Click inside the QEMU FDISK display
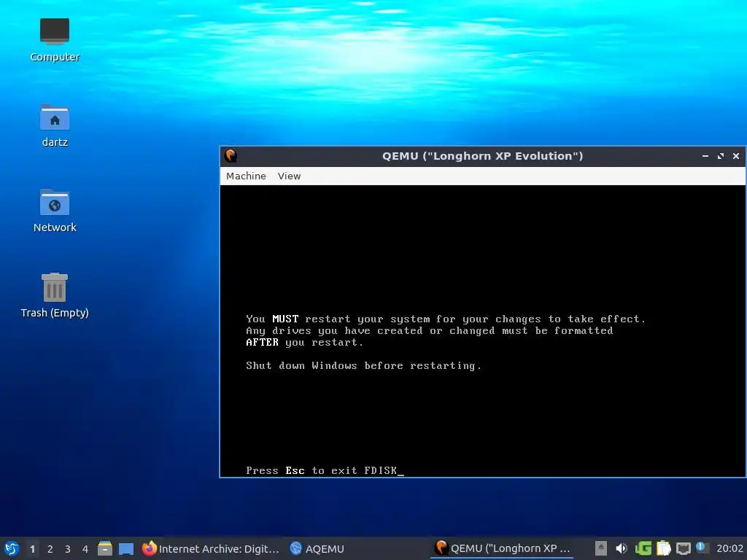The image size is (747, 560). pos(483,331)
